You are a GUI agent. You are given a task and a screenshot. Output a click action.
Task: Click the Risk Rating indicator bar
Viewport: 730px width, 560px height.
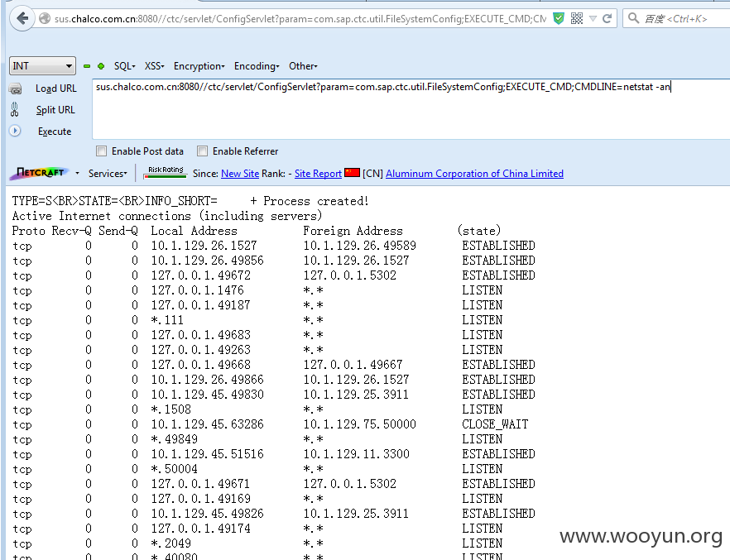(166, 172)
